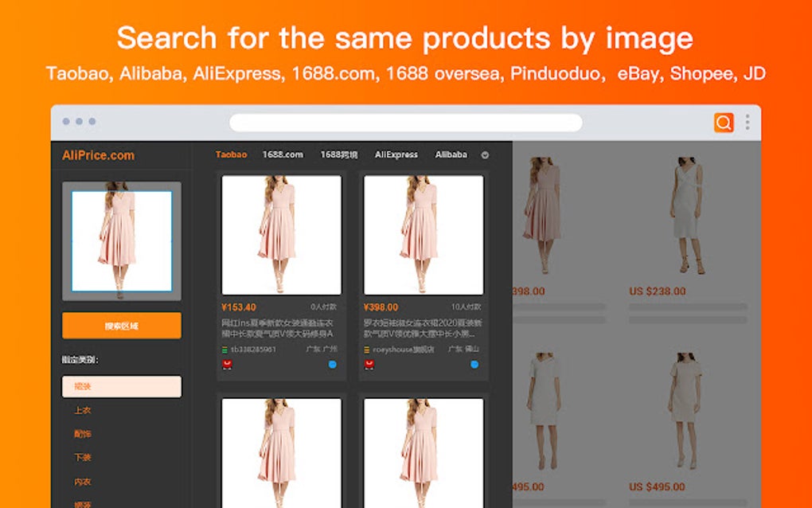Click inside the browser address bar
Viewport: 812px width, 508px height.
(406, 122)
